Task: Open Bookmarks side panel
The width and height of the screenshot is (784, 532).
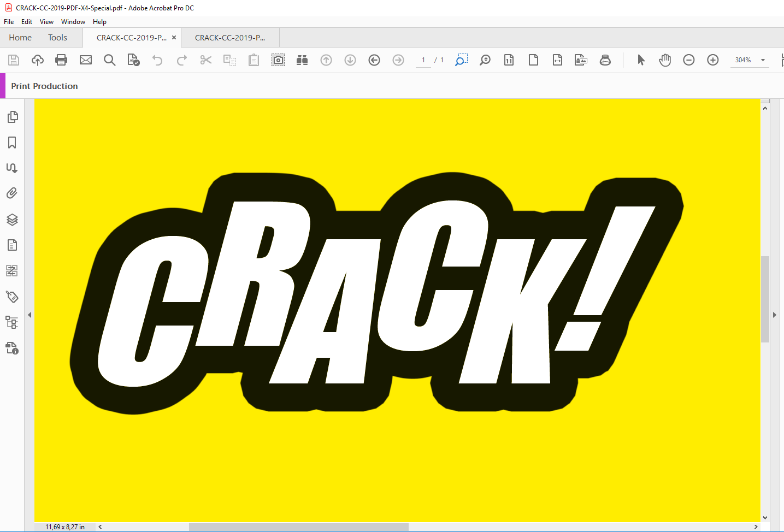Action: coord(12,143)
